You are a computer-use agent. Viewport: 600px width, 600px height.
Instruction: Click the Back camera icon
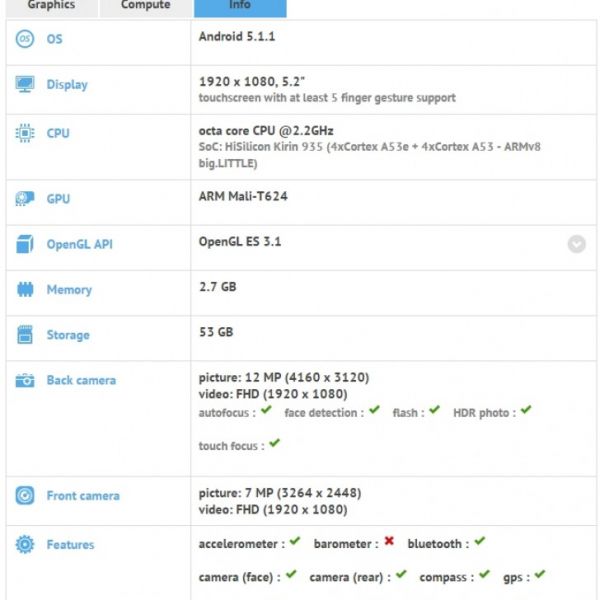[x=25, y=380]
